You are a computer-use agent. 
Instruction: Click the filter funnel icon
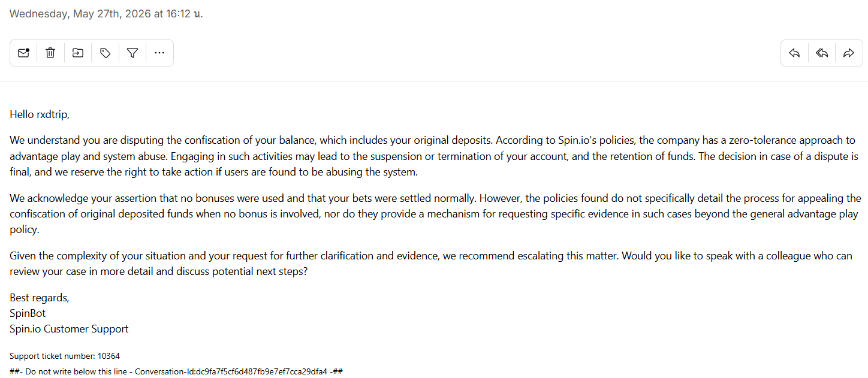[132, 53]
